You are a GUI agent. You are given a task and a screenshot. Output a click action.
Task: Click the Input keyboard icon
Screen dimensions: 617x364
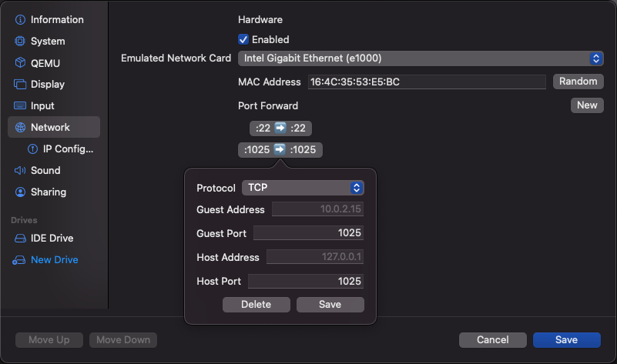[21, 106]
